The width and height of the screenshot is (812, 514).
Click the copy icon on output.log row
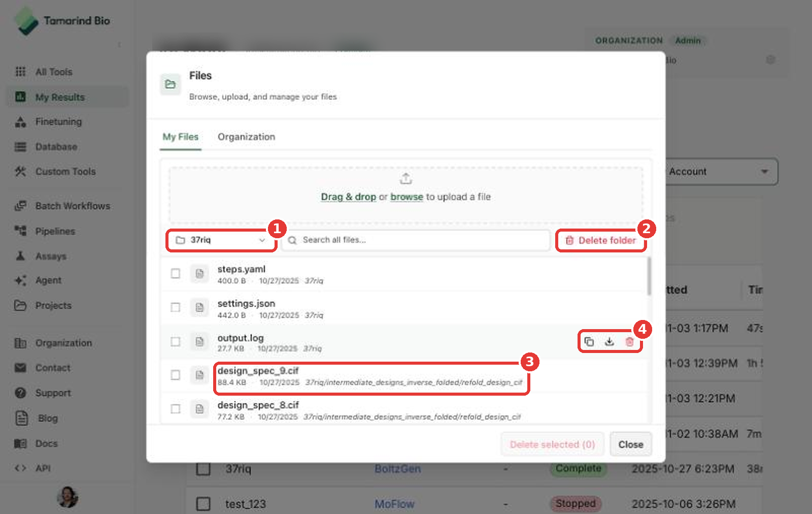pyautogui.click(x=589, y=342)
